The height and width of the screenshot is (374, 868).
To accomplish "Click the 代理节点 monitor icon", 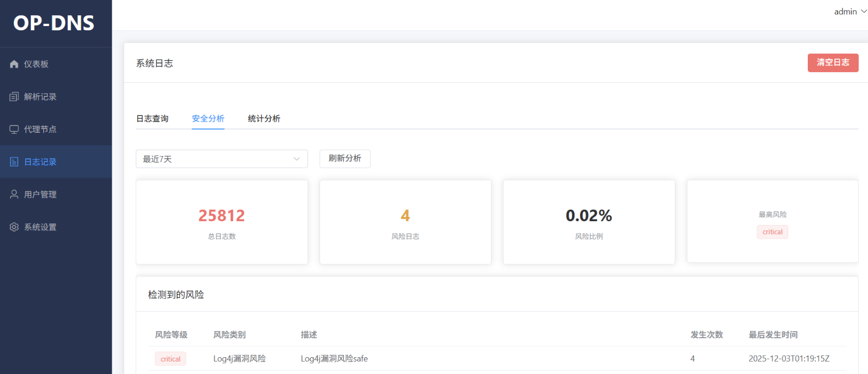I will point(14,129).
